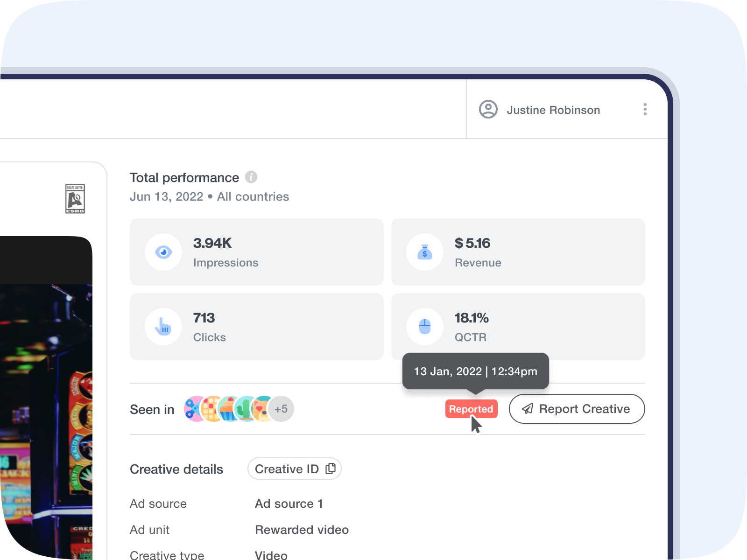Click the Ad unit label

pyautogui.click(x=150, y=530)
